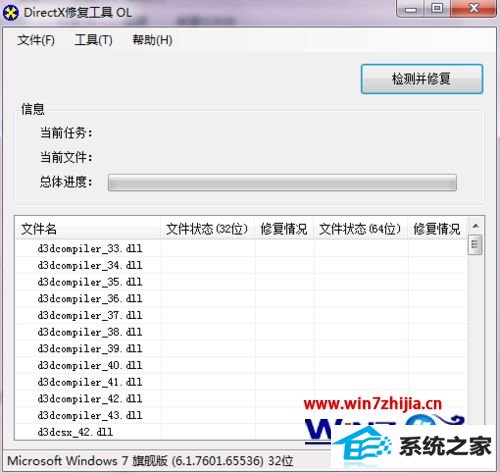Select the d3dcompiler_41.dll row
Image resolution: width=500 pixels, height=473 pixels.
[x=241, y=382]
